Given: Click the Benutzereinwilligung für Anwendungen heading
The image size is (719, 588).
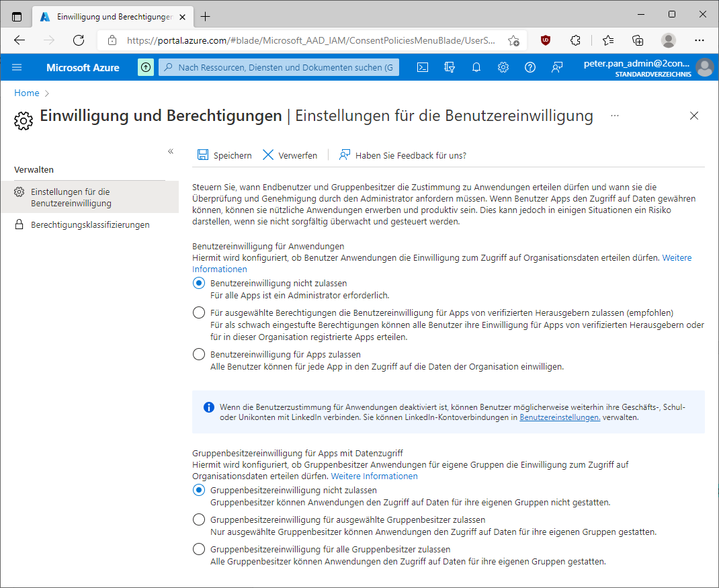Looking at the screenshot, I should tap(268, 247).
